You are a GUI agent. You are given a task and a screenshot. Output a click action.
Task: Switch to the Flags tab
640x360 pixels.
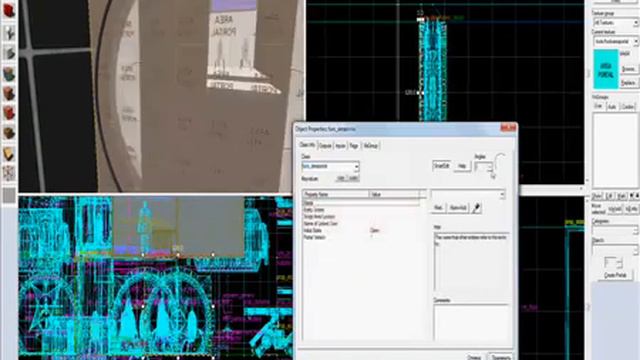[354, 146]
